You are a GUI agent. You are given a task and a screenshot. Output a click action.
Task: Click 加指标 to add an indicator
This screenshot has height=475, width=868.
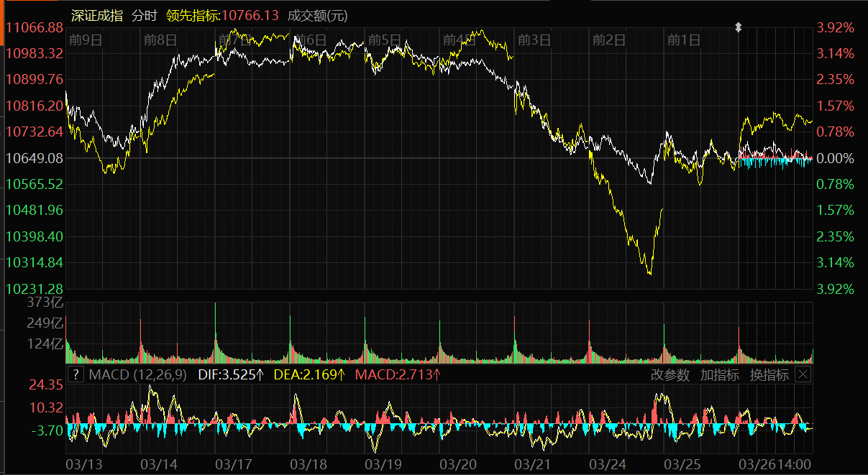click(x=720, y=374)
